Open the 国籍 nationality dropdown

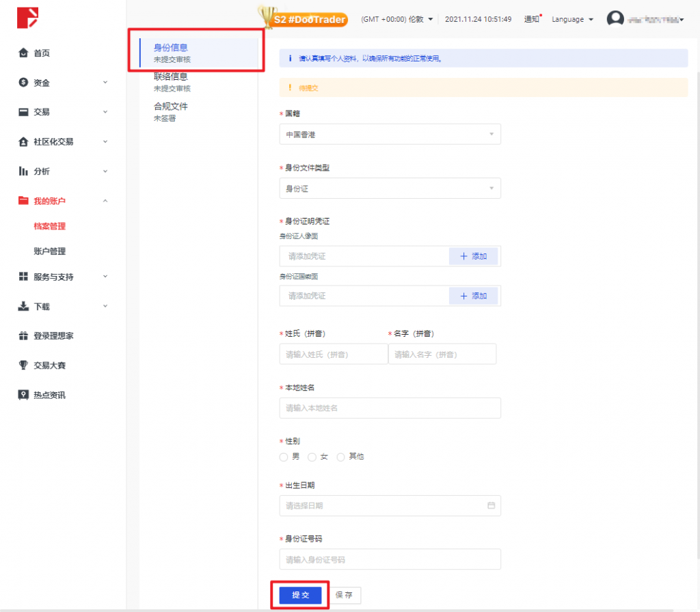tap(390, 135)
